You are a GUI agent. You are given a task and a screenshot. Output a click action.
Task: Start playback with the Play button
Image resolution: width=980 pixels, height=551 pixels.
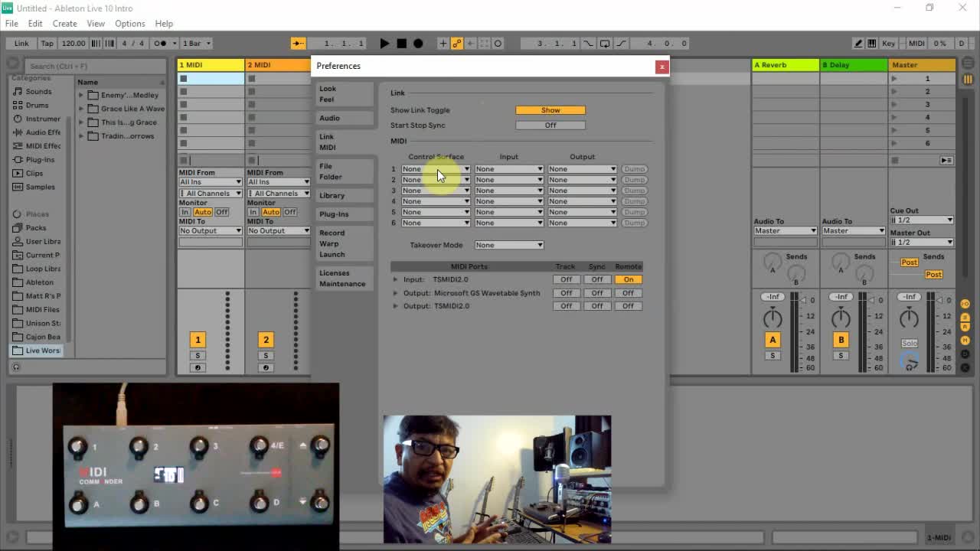tap(384, 44)
